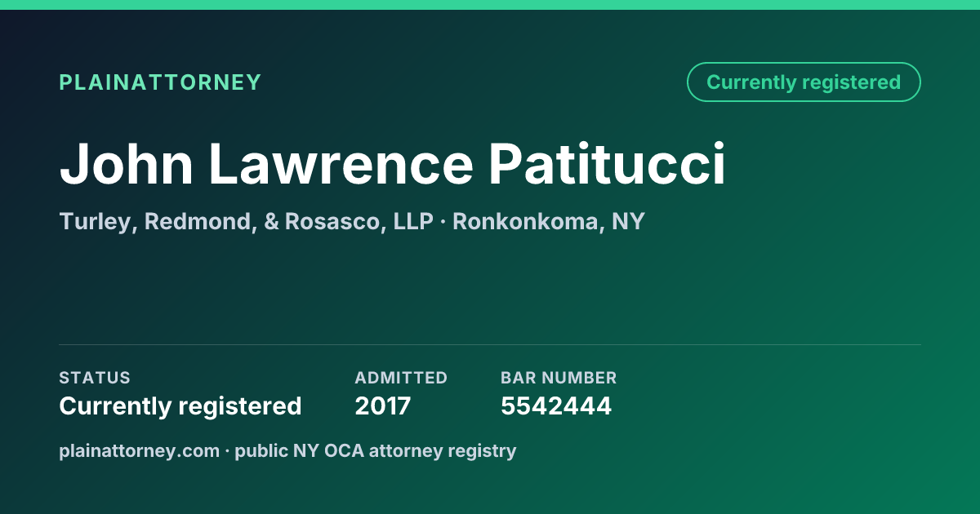Image resolution: width=980 pixels, height=514 pixels.
Task: Click the John Lawrence Patitucci heading
Action: pos(392,163)
